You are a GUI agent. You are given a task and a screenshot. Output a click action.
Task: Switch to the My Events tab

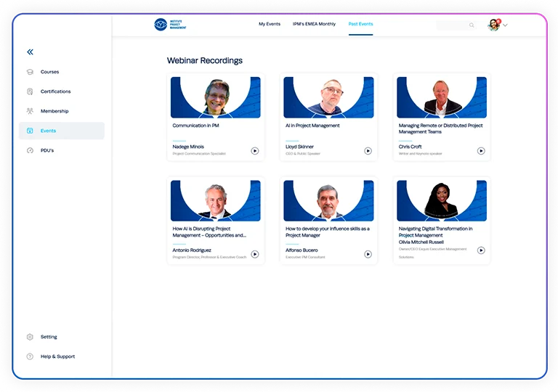tap(270, 24)
